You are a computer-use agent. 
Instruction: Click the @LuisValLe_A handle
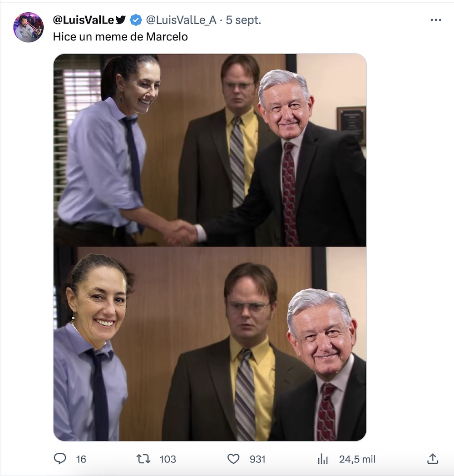[181, 20]
